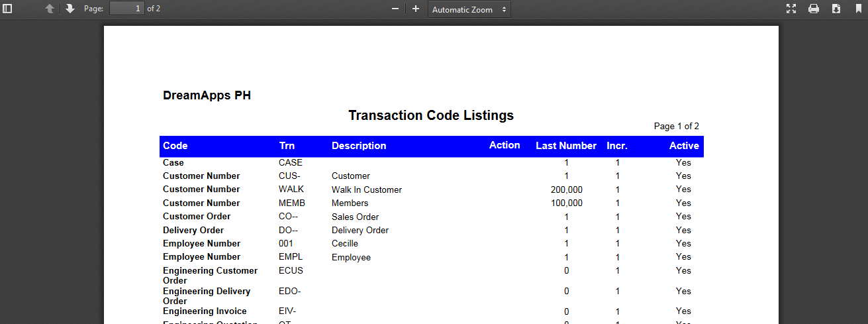This screenshot has width=868, height=324.
Task: Click the Engineering Delivery Order code
Action: point(207,296)
